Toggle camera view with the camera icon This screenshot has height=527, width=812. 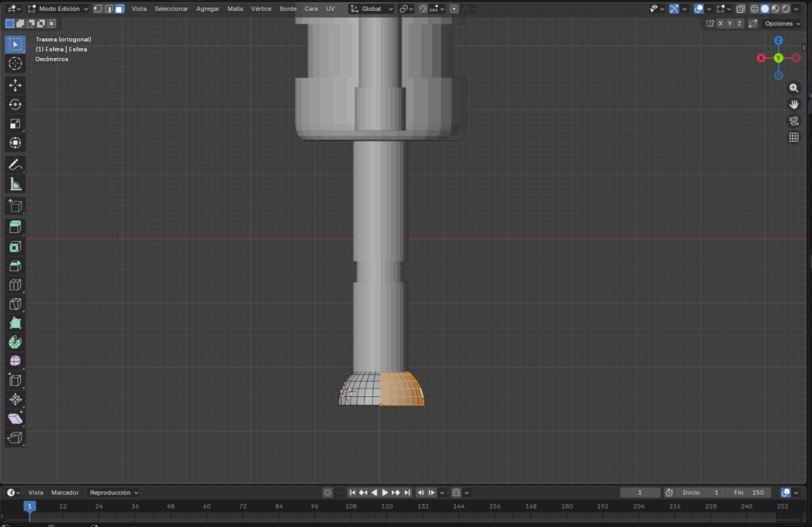(x=794, y=120)
